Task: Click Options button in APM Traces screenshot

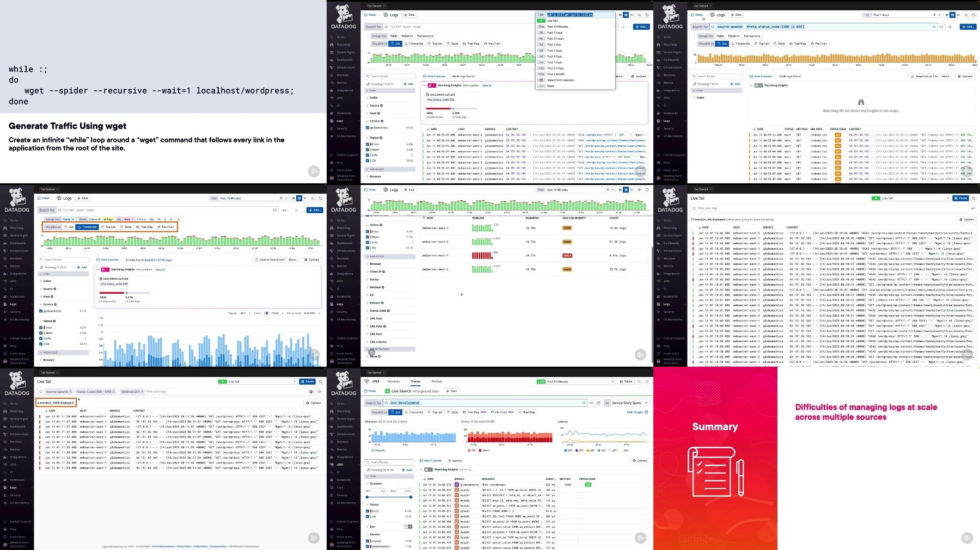Action: (640, 461)
